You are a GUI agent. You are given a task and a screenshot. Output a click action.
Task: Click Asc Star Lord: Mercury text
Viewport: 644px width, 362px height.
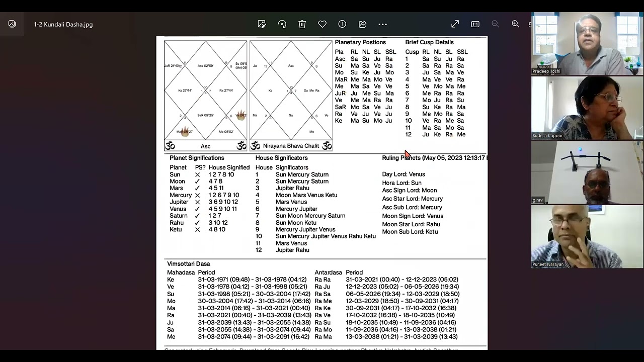(413, 199)
